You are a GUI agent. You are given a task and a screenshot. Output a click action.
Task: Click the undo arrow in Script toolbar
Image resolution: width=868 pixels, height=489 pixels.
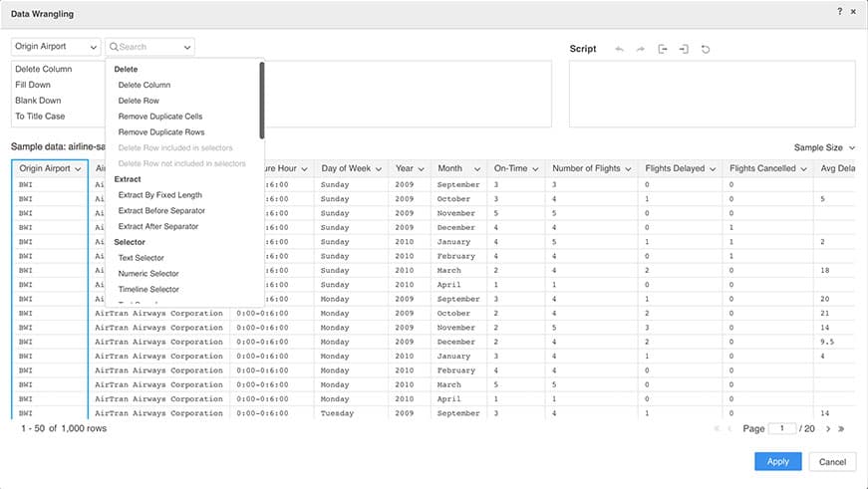(619, 49)
